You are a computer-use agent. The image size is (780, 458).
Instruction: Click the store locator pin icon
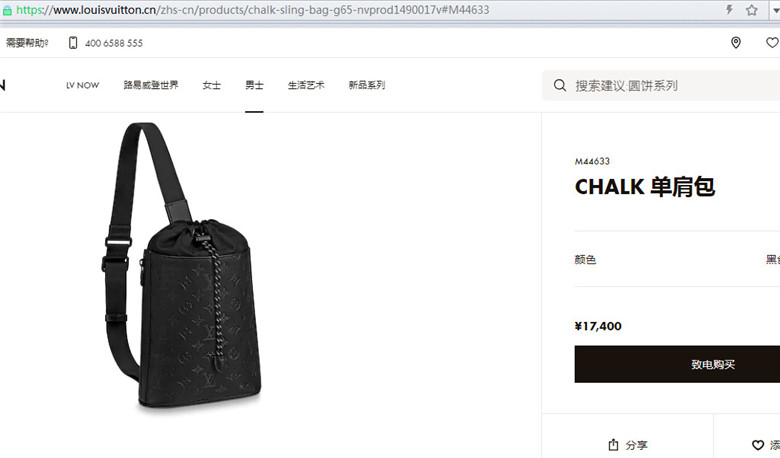coord(736,43)
